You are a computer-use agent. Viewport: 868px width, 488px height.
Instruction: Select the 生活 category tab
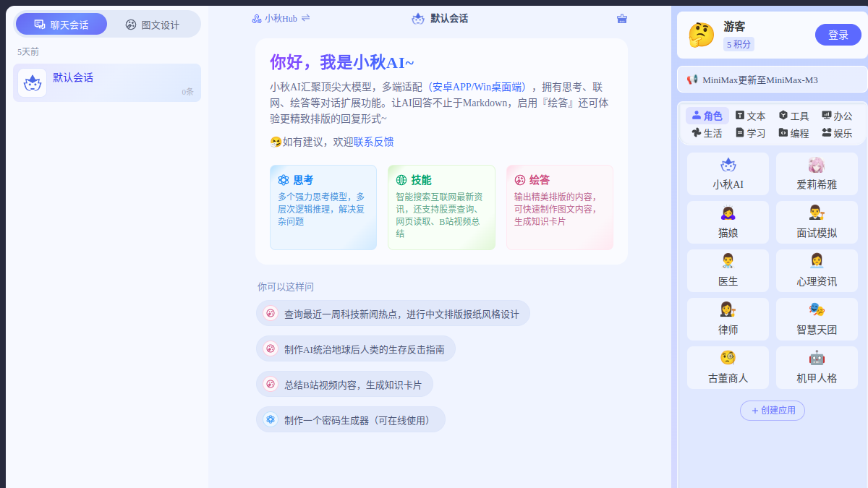pyautogui.click(x=707, y=133)
